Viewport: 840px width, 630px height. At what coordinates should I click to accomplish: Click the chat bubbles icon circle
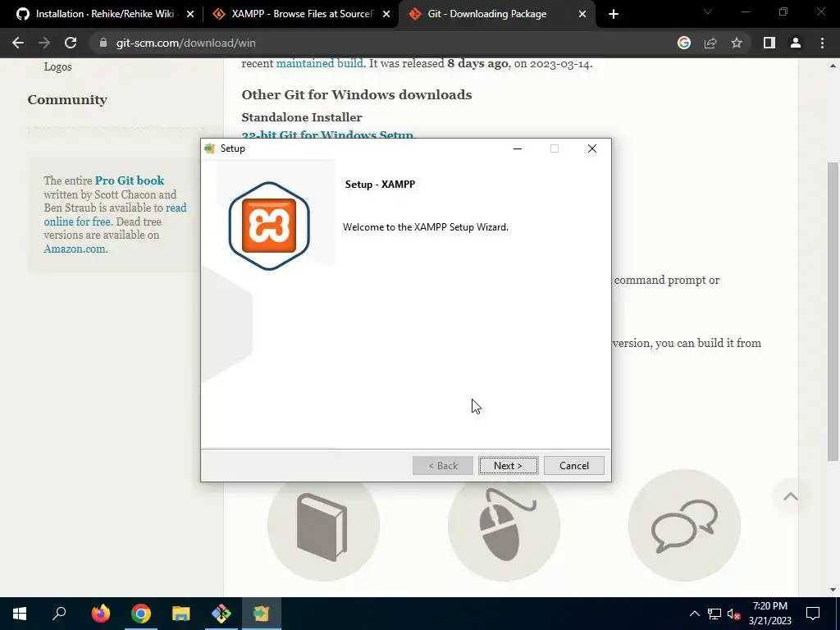pos(685,525)
